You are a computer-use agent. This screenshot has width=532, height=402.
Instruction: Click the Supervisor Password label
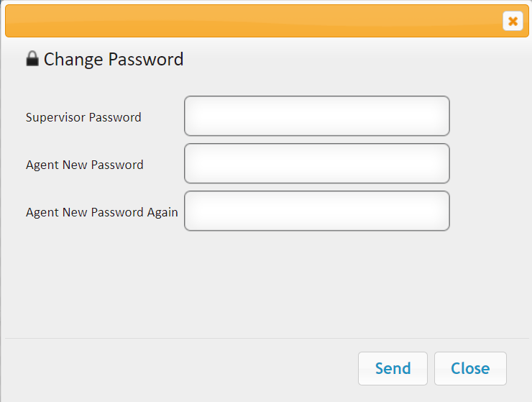(83, 117)
